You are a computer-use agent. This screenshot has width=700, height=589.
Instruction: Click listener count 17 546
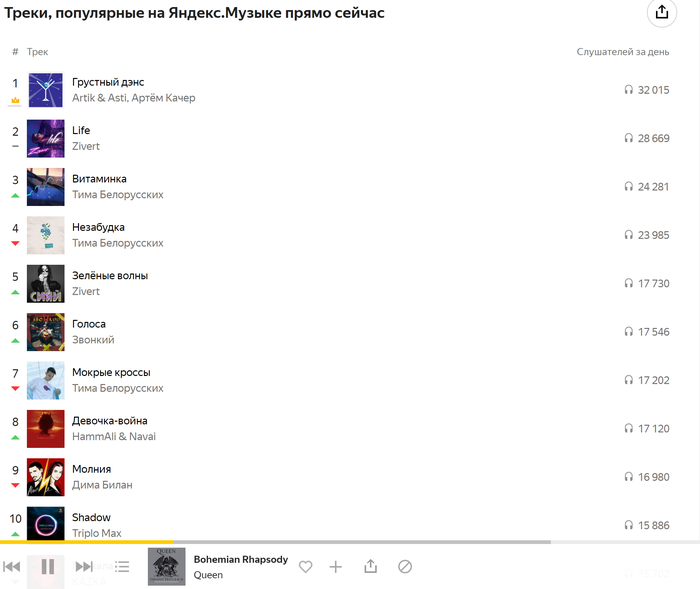click(x=653, y=332)
